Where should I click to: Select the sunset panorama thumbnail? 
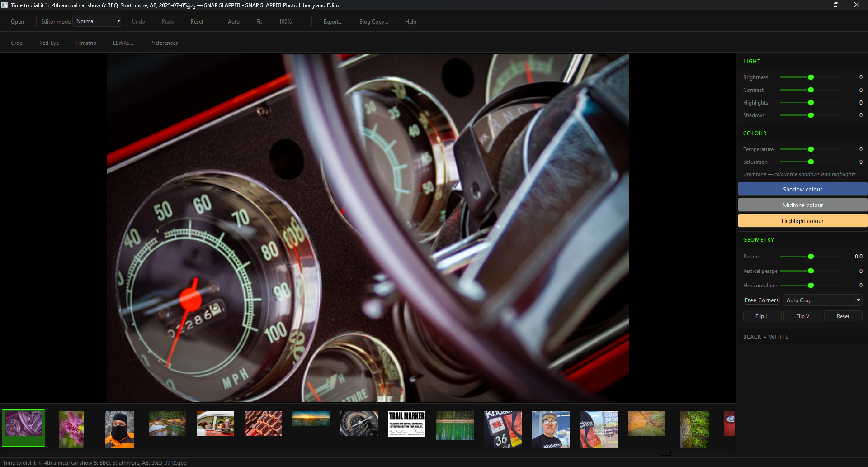311,419
